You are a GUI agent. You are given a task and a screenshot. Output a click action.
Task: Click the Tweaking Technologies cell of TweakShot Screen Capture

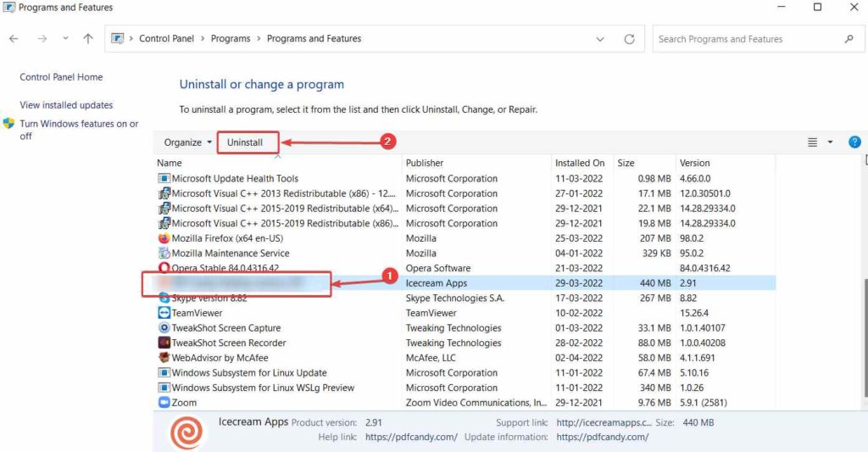point(453,328)
